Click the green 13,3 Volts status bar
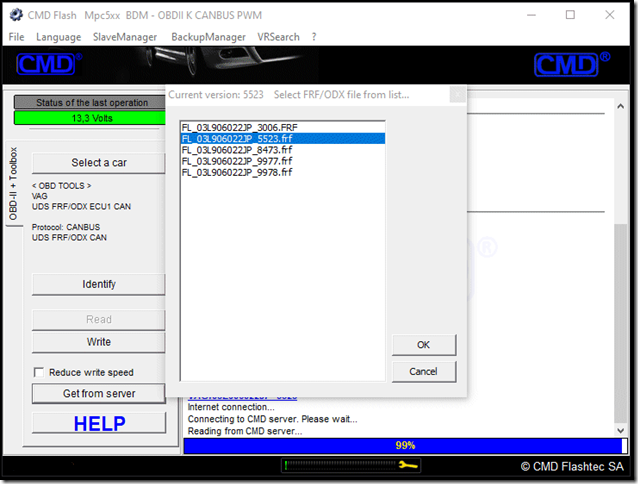 [92, 118]
